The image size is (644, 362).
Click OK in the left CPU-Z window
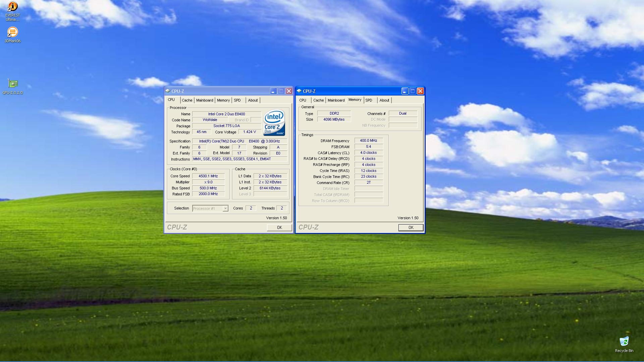click(279, 228)
